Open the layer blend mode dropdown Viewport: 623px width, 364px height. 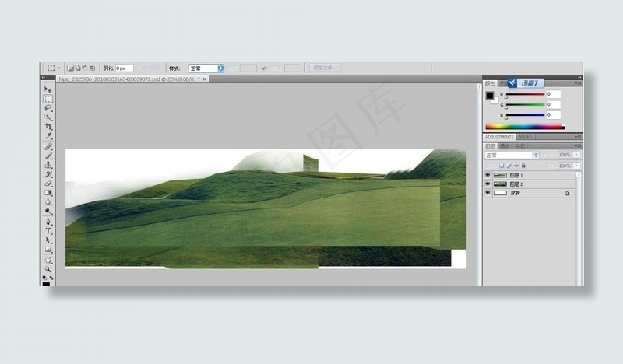point(512,155)
